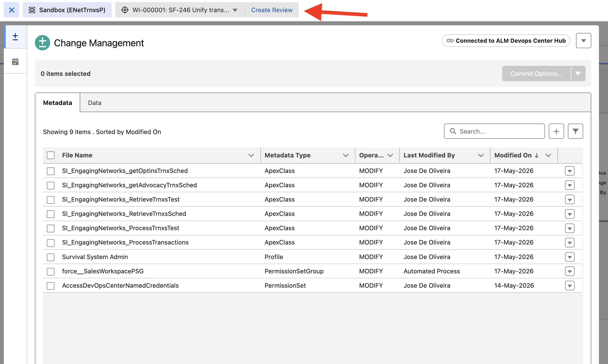
Task: Check the SI_EngagingNetworks_RetrieveTrnxsTest row checkbox
Action: (51, 200)
